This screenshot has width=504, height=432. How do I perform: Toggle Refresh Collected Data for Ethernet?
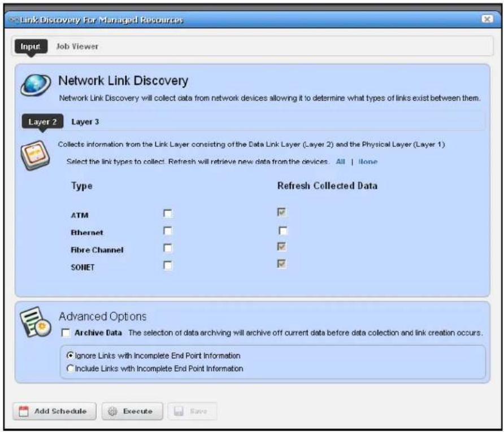tap(283, 230)
